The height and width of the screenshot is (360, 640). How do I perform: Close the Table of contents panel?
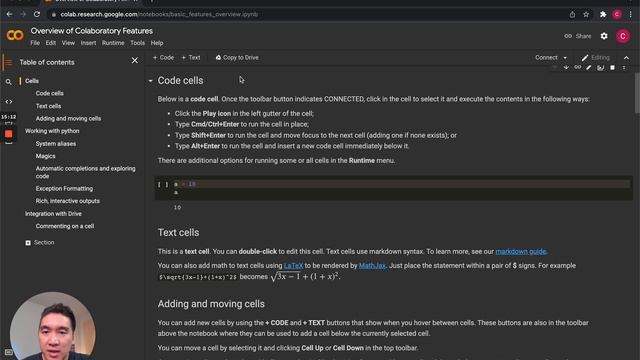tap(135, 60)
